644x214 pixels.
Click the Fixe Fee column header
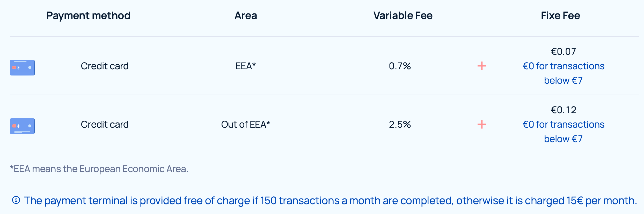click(x=560, y=16)
